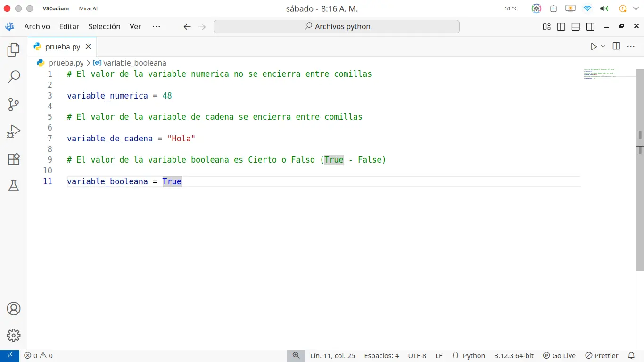Open the Extensions view
The height and width of the screenshot is (362, 644).
click(x=14, y=159)
